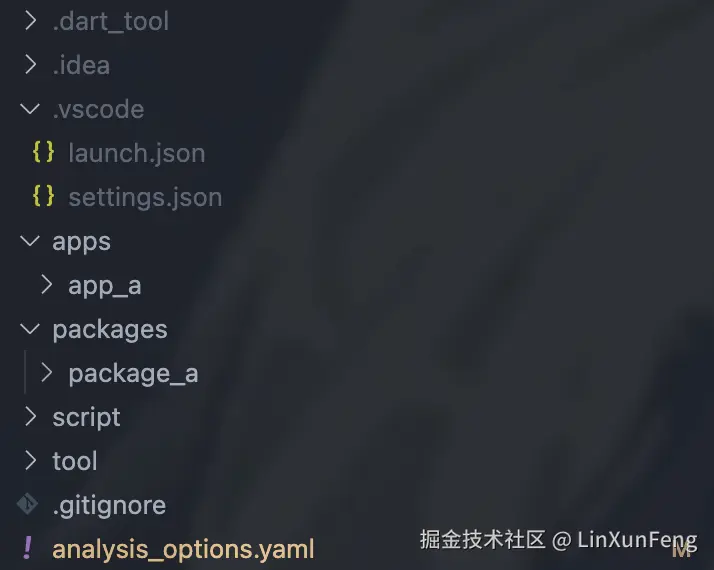Click the .gitignore git diamond icon
Viewport: 714px width, 570px height.
coord(28,505)
